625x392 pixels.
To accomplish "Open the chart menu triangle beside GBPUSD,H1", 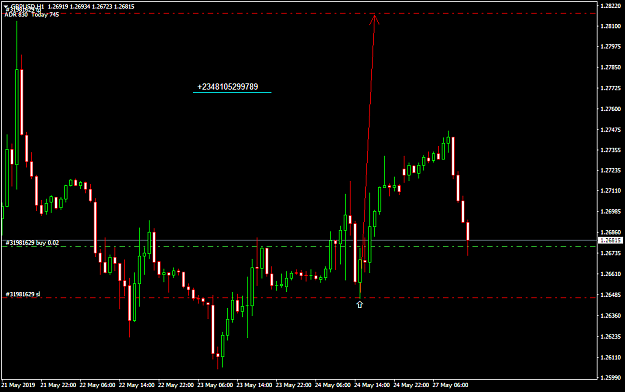I will coord(6,6).
